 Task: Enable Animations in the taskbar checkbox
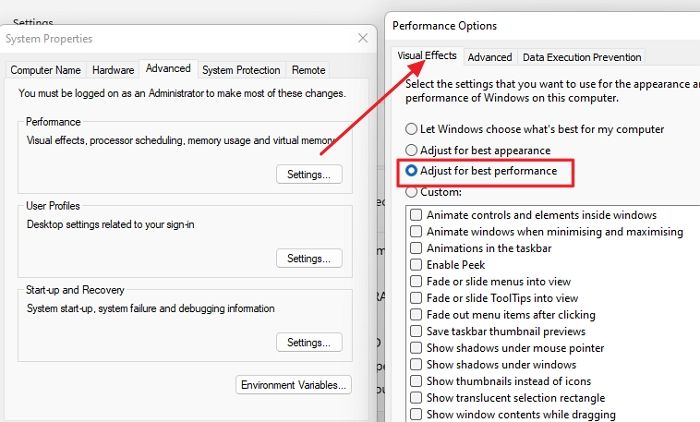click(x=415, y=249)
